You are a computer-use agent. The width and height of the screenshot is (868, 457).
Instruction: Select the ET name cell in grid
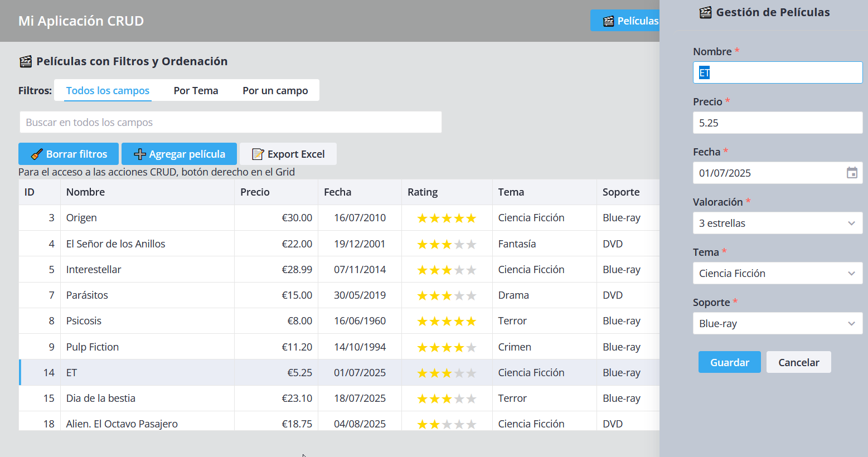[x=147, y=372]
